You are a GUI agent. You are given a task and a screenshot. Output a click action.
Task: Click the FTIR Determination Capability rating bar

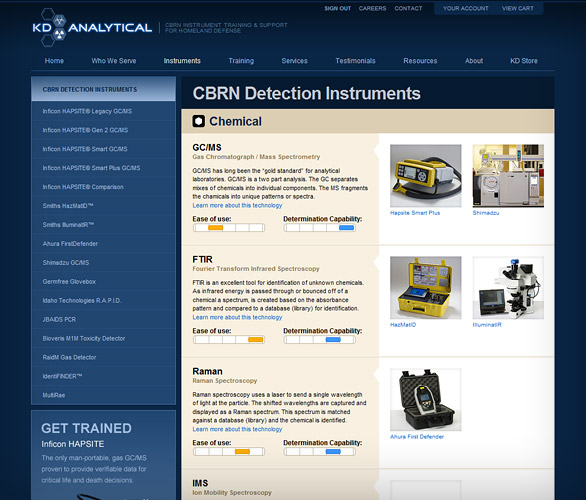pyautogui.click(x=320, y=340)
